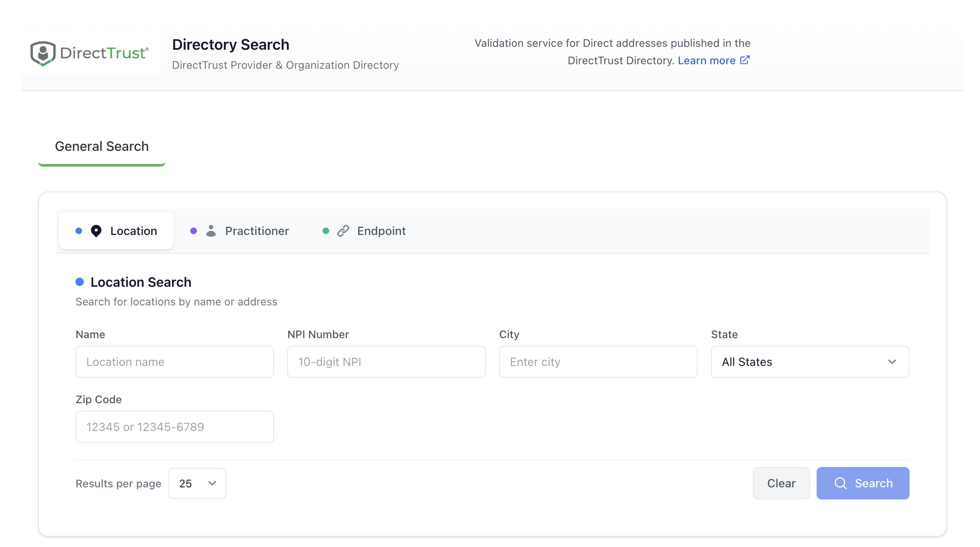Switch to the Practitioner tab

click(240, 231)
